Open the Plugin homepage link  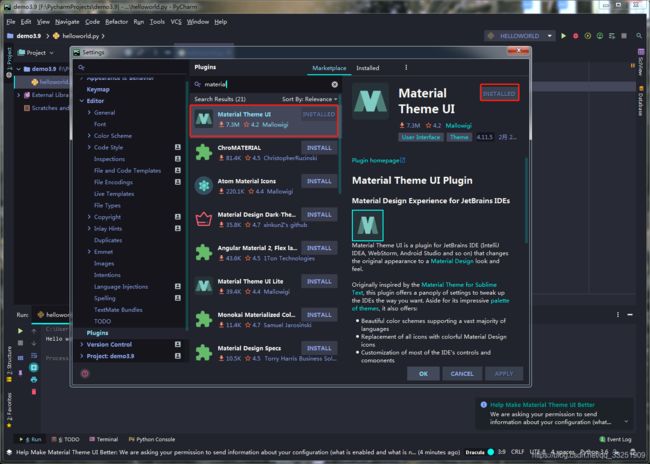(378, 160)
